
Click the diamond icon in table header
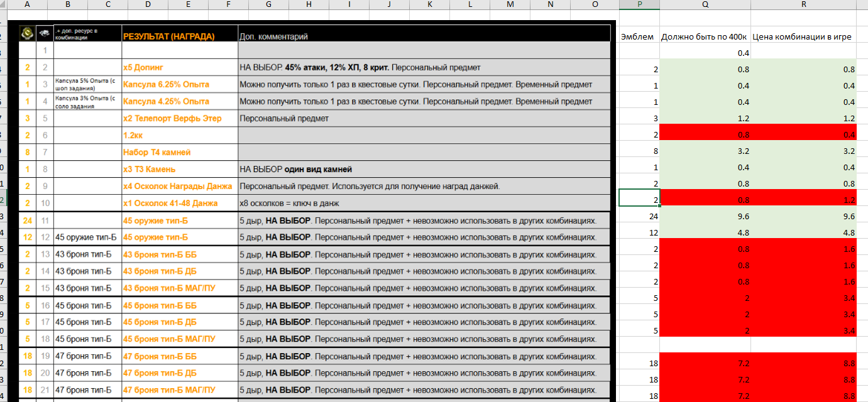[x=45, y=33]
